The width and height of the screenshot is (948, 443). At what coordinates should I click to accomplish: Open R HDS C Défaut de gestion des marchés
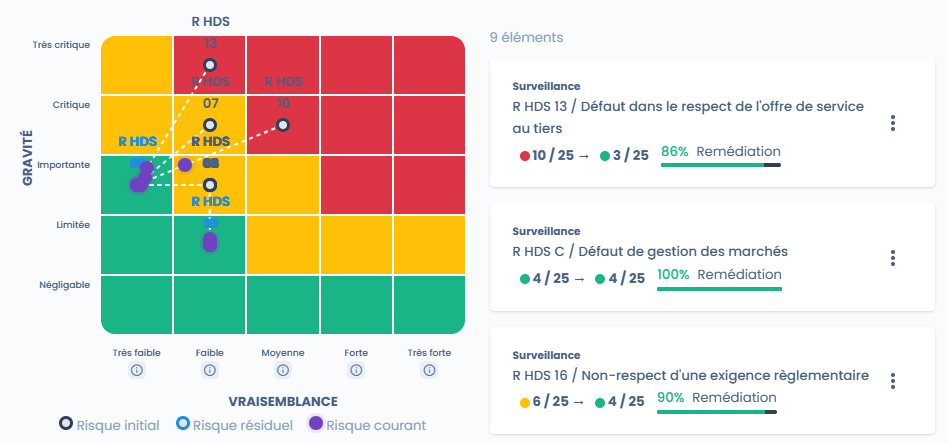[x=650, y=251]
